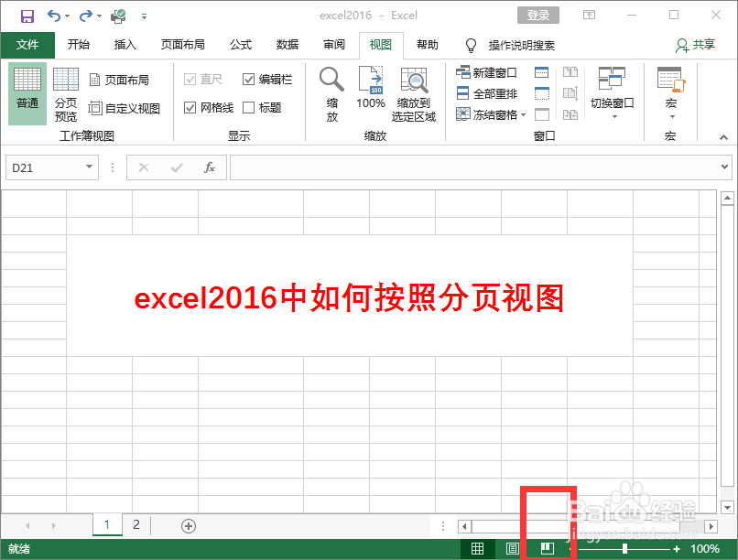Enable the 标题 (Headings) checkbox
The width and height of the screenshot is (738, 560).
click(247, 106)
